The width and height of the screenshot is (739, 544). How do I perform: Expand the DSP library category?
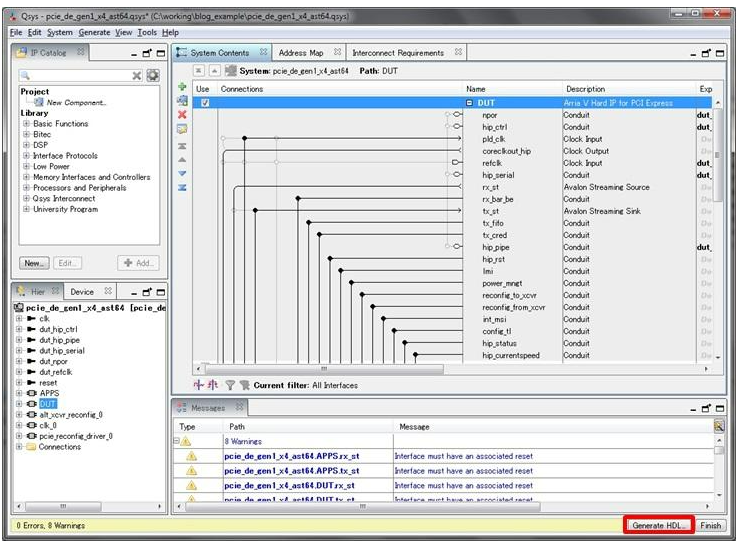pos(26,145)
